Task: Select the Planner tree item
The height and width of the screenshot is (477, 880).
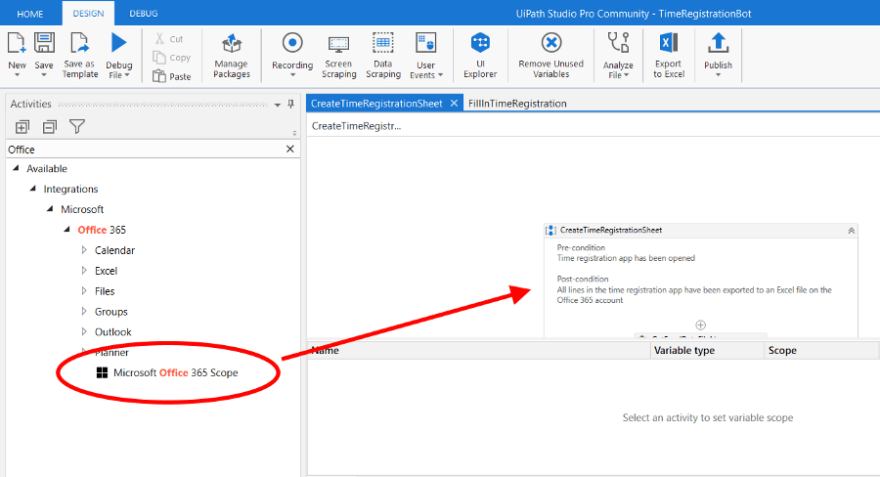Action: coord(112,352)
